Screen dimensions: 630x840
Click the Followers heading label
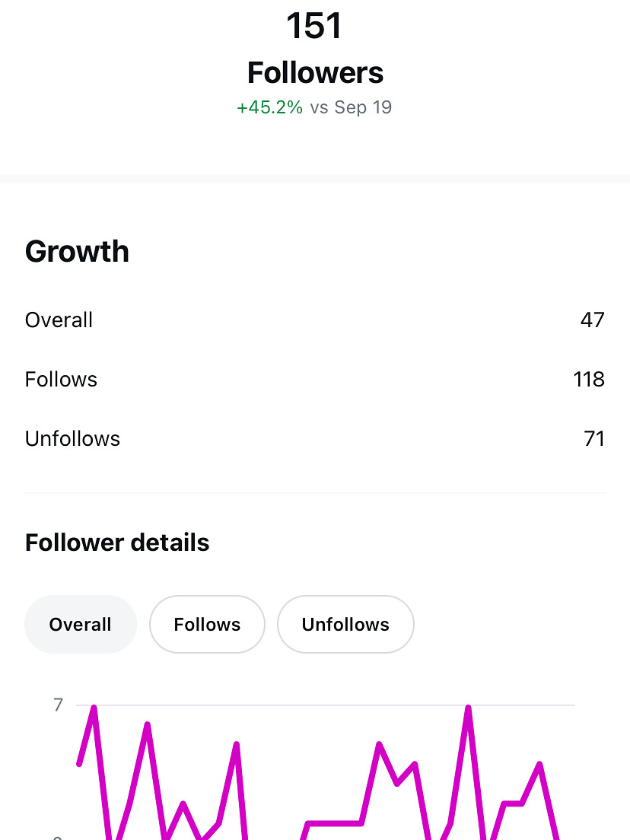315,73
